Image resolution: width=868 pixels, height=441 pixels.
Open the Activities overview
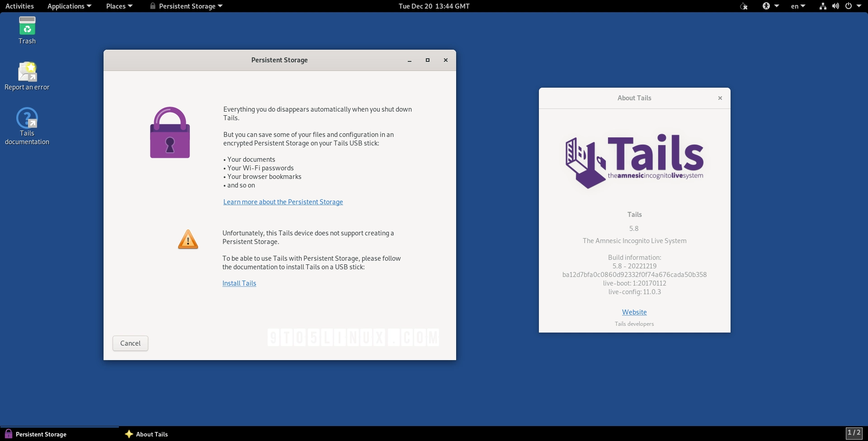(x=19, y=6)
